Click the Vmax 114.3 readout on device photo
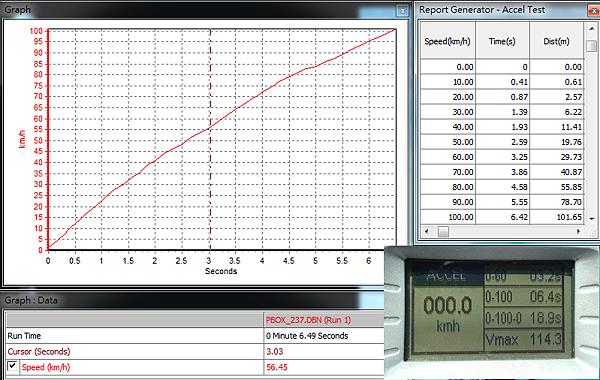The height and width of the screenshot is (380, 600). [x=523, y=339]
